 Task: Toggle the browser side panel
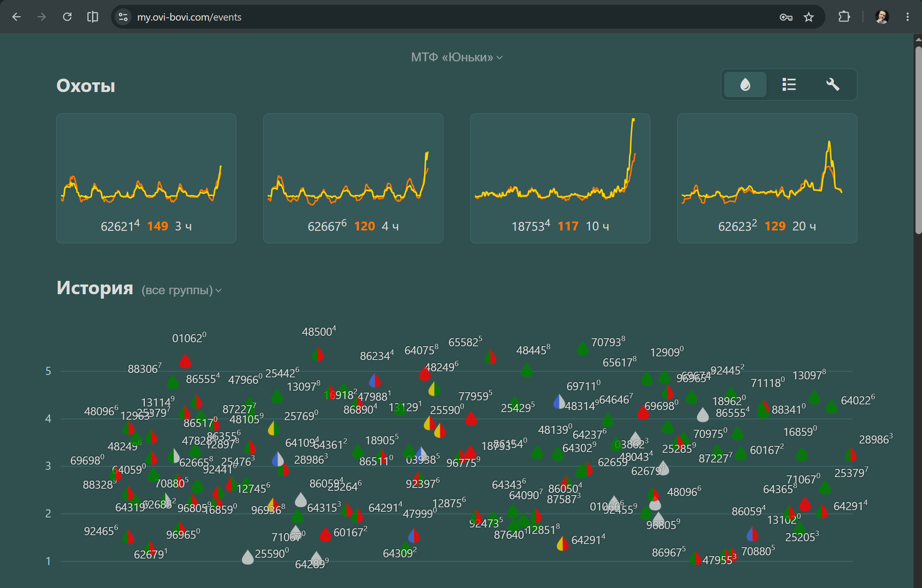click(93, 17)
